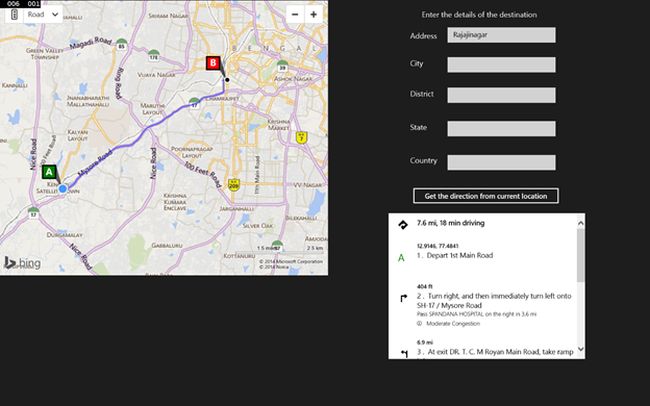
Task: Click the turn left icon for step 3
Action: pyautogui.click(x=404, y=353)
